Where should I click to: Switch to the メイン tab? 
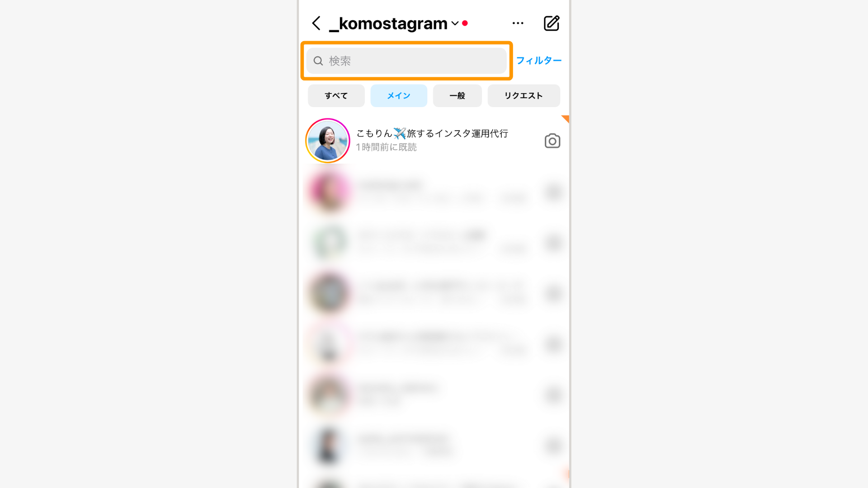[399, 96]
